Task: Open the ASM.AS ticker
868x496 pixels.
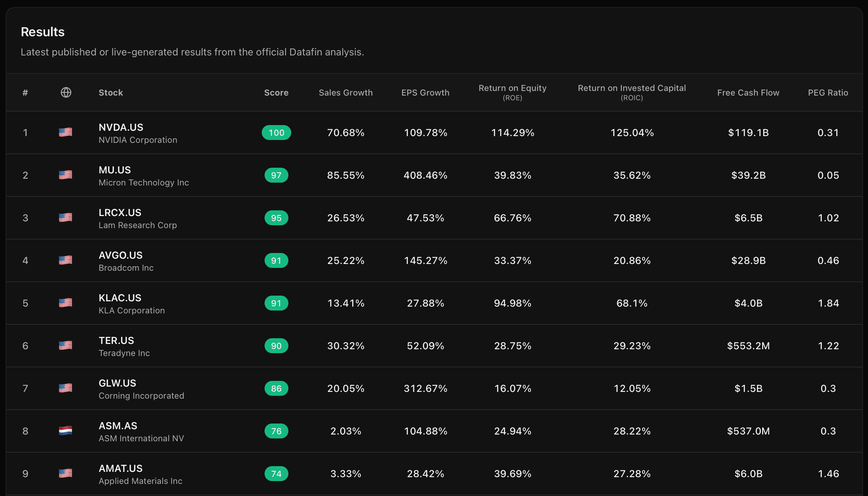Action: coord(118,426)
